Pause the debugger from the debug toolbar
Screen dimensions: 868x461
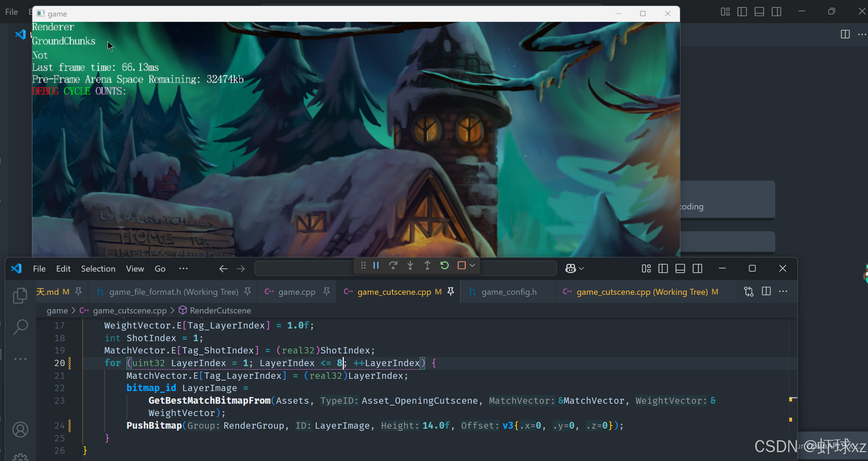tap(376, 266)
